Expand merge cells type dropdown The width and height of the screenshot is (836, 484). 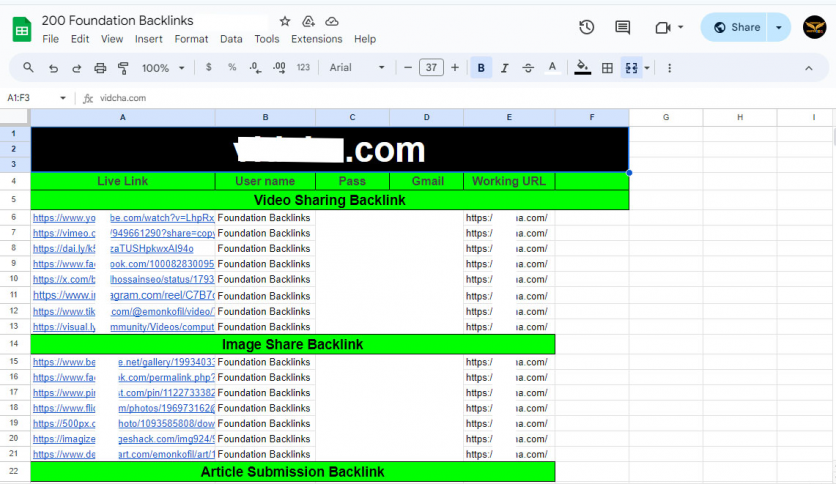[647, 68]
